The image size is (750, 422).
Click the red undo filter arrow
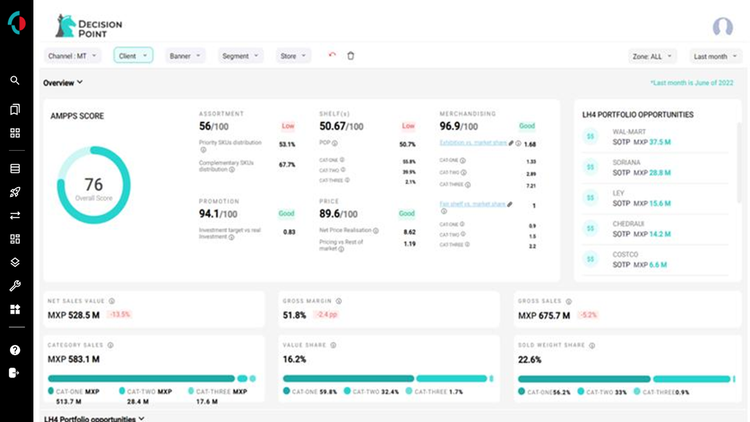point(332,55)
